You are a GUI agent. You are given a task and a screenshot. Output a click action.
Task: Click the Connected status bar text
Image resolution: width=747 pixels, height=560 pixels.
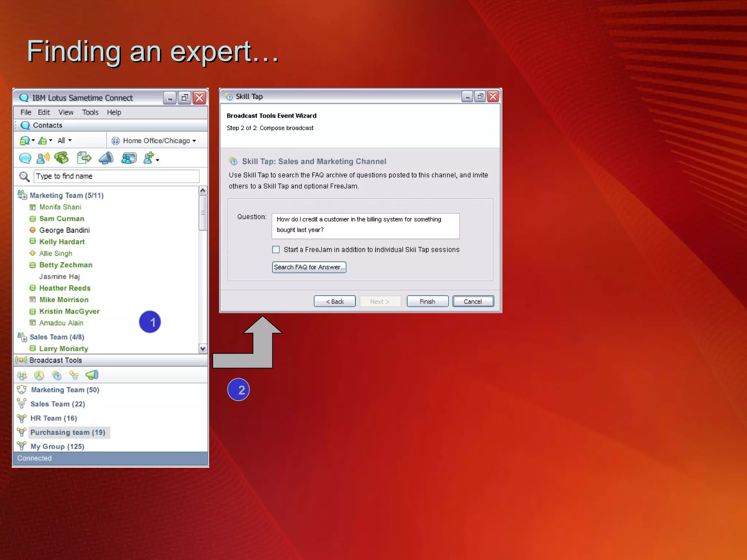35,458
